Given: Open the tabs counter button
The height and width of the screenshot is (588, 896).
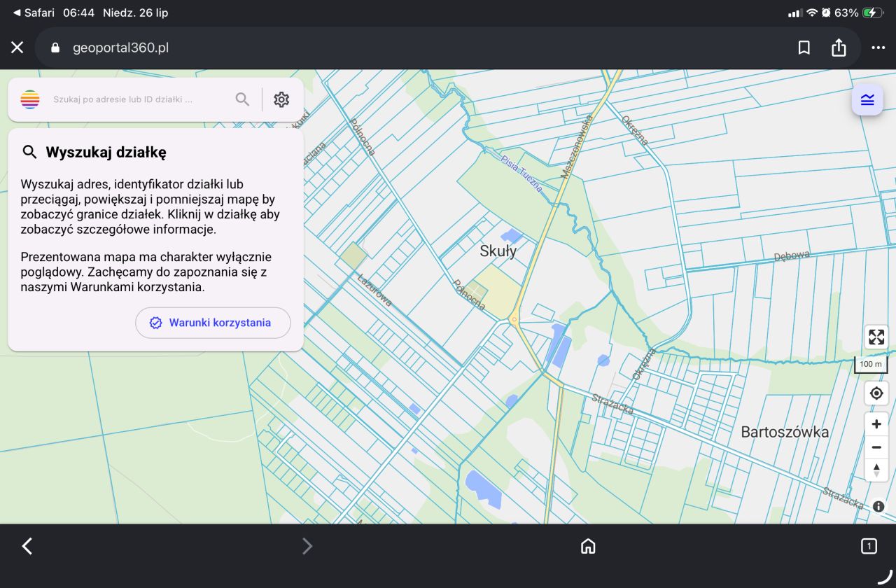Looking at the screenshot, I should (x=869, y=546).
